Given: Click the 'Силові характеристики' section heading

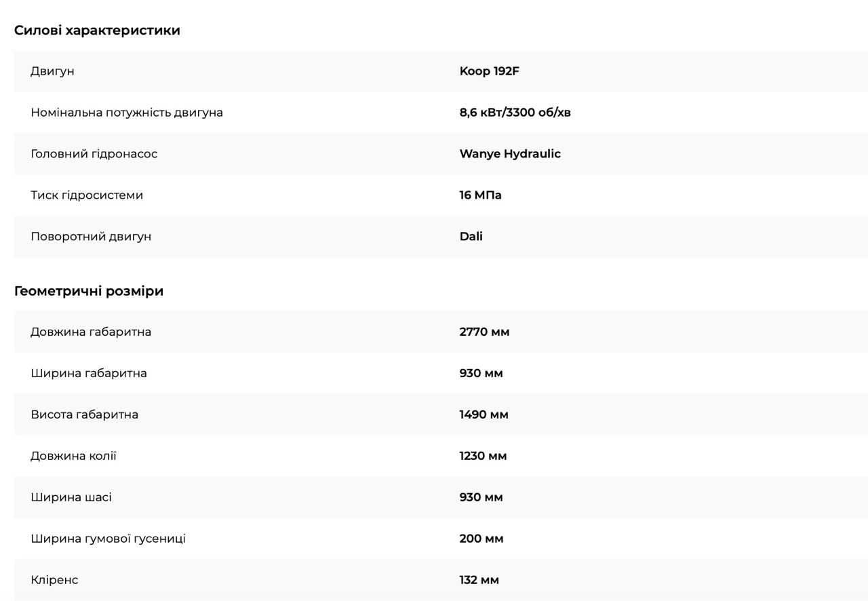Looking at the screenshot, I should (x=97, y=31).
